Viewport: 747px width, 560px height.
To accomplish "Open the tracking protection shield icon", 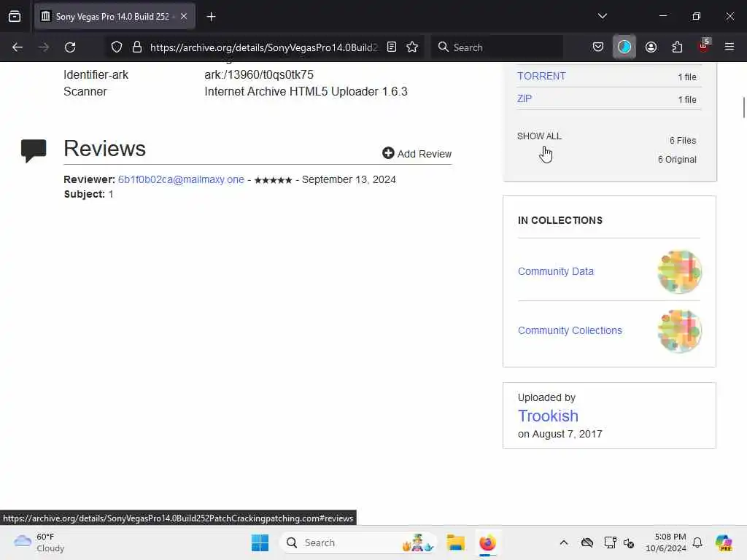I will pos(117,47).
